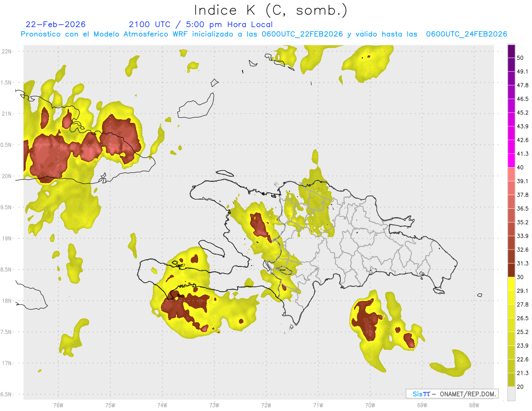The height and width of the screenshot is (411, 532).
Task: Click the "21N" latitude label
Action: click(7, 114)
